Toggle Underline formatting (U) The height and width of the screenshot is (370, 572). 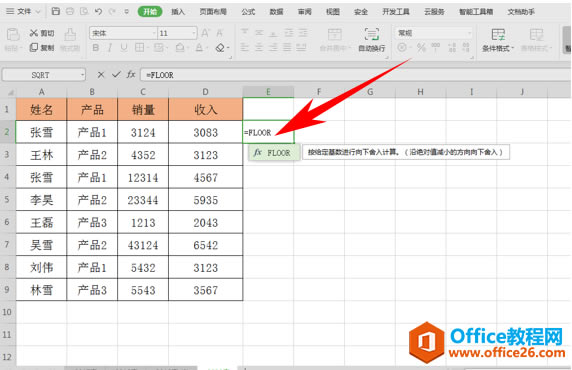tap(124, 47)
